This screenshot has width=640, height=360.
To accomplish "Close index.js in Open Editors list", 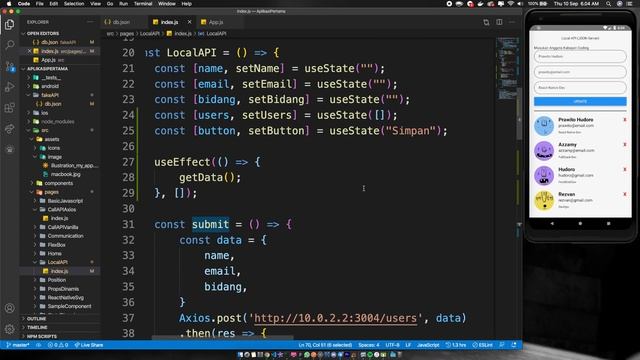I will click(29, 51).
